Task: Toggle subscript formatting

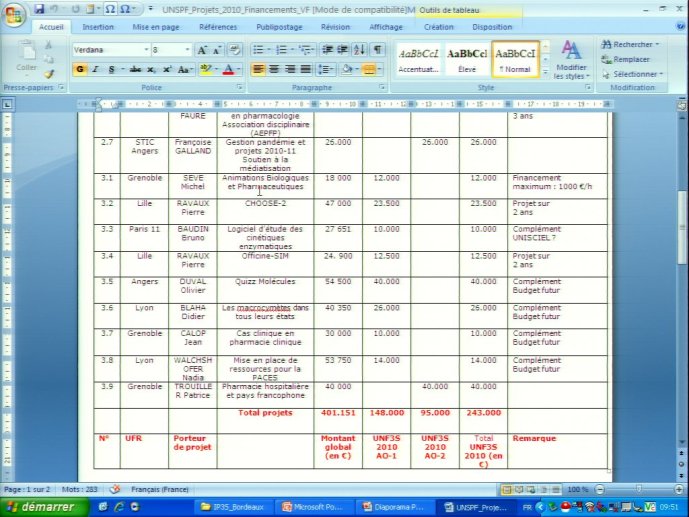Action: pos(151,69)
